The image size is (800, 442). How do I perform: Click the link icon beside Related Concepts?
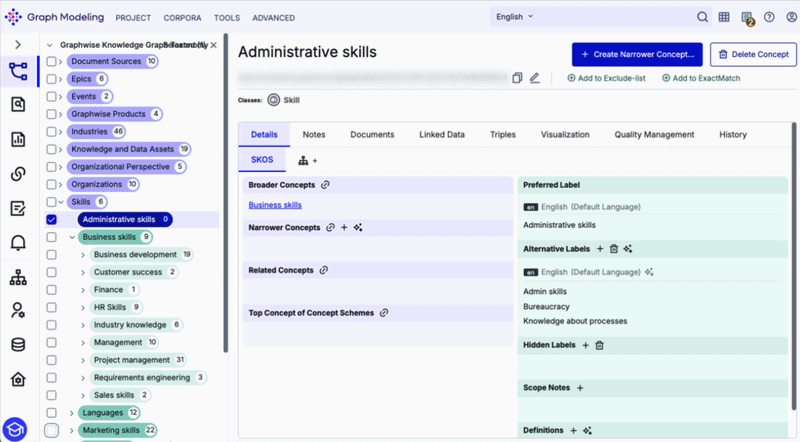coord(323,270)
